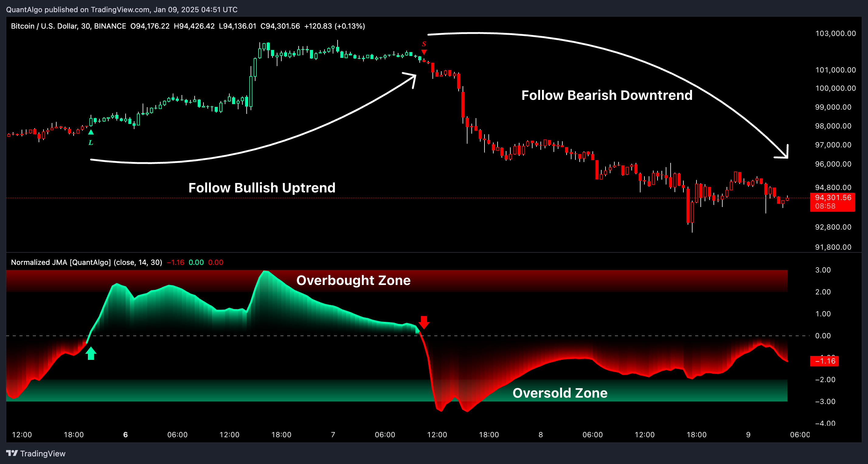Click the current price label 94,301.56
This screenshot has height=464, width=868.
(833, 198)
